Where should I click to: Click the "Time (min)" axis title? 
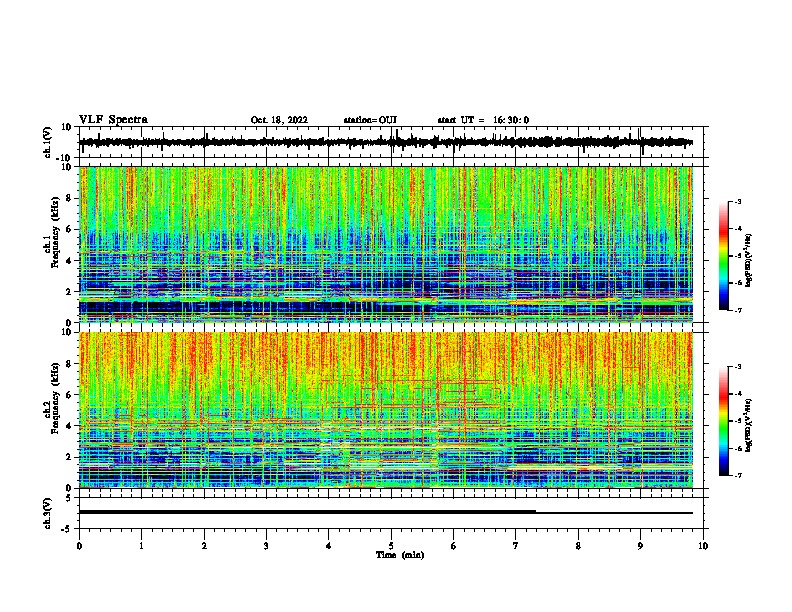tap(400, 555)
